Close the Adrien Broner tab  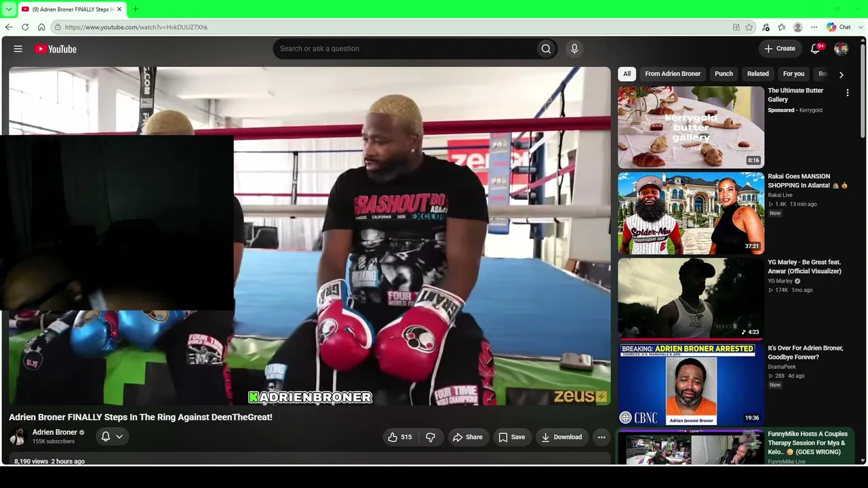119,9
